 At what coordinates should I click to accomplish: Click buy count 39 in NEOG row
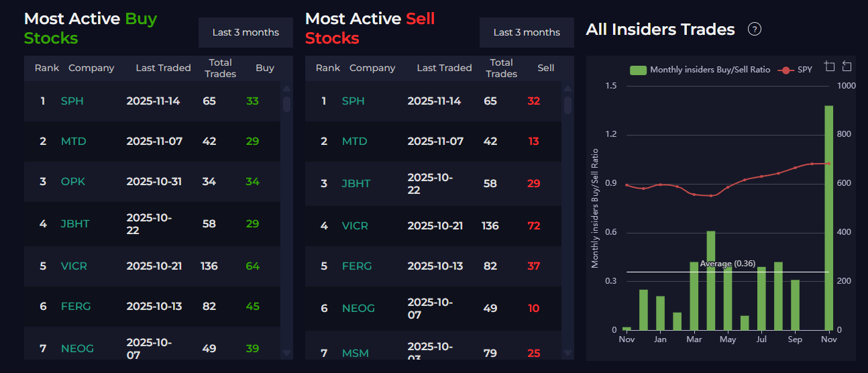(x=253, y=349)
